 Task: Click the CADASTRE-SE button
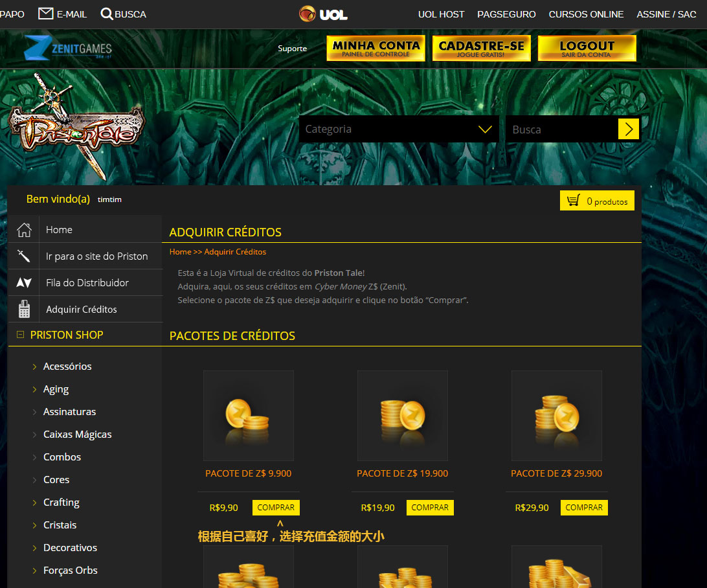[482, 49]
